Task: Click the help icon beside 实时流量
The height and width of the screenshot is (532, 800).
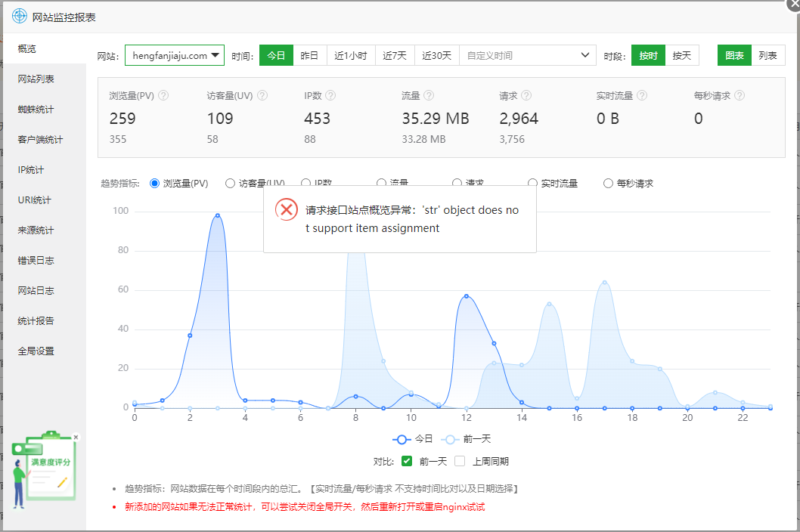Action: [643, 95]
